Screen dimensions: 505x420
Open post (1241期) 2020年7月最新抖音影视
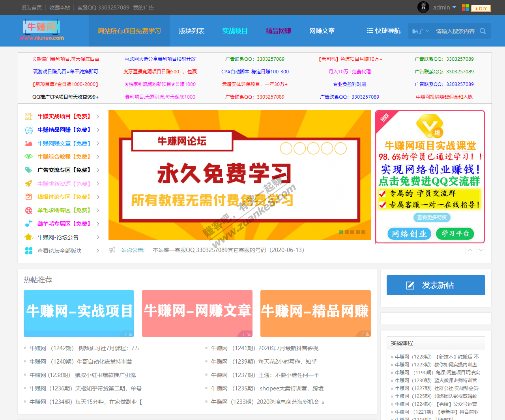(265, 348)
